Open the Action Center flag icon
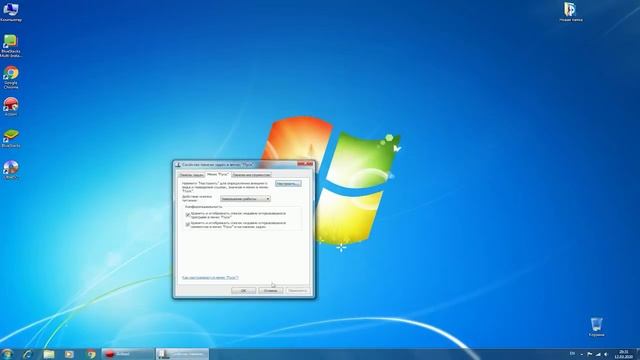 [x=590, y=354]
